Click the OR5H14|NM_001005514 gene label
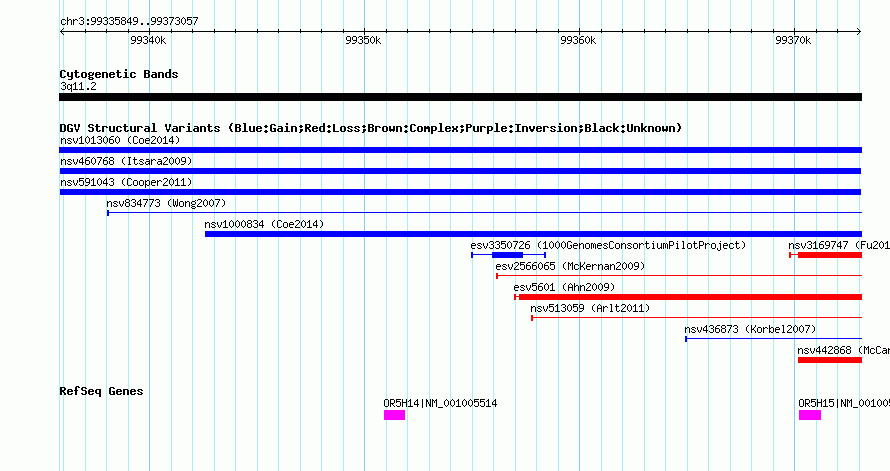 [x=440, y=403]
